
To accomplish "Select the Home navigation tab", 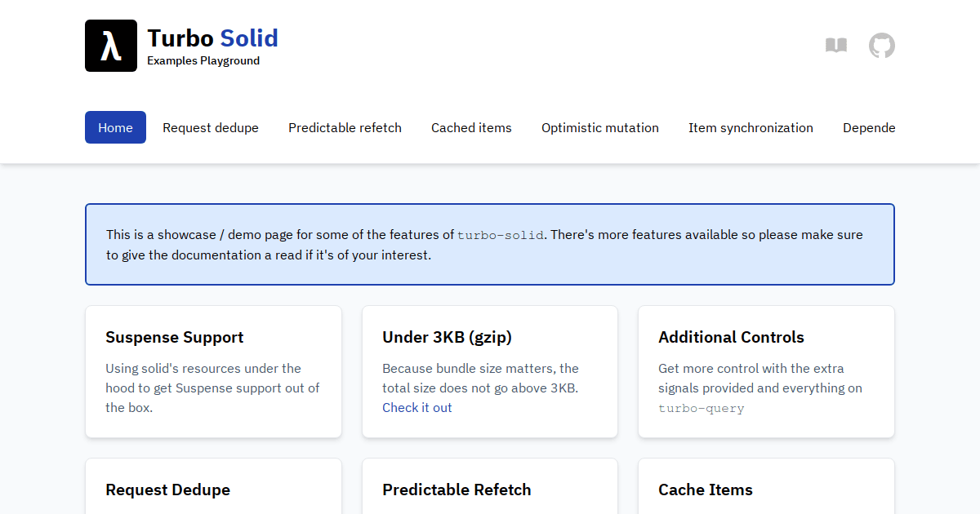I will coord(115,127).
